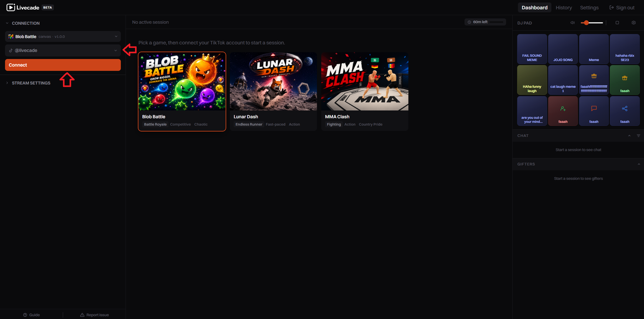Play the chat-bubble faaah pad
The height and width of the screenshot is (319, 644).
(594, 111)
